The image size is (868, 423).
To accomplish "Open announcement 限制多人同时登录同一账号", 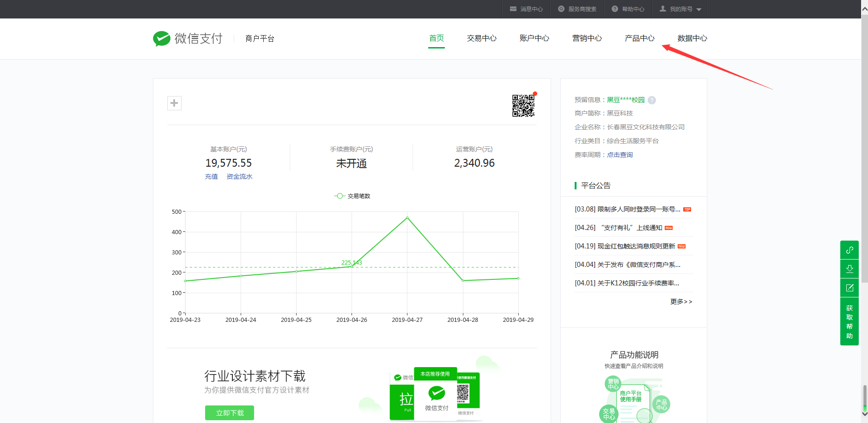I will 627,209.
